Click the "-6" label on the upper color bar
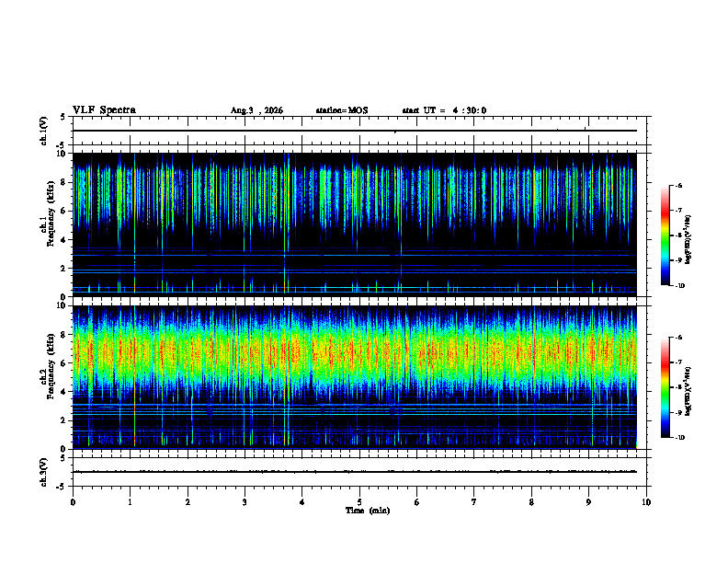The width and height of the screenshot is (728, 563). (x=678, y=185)
